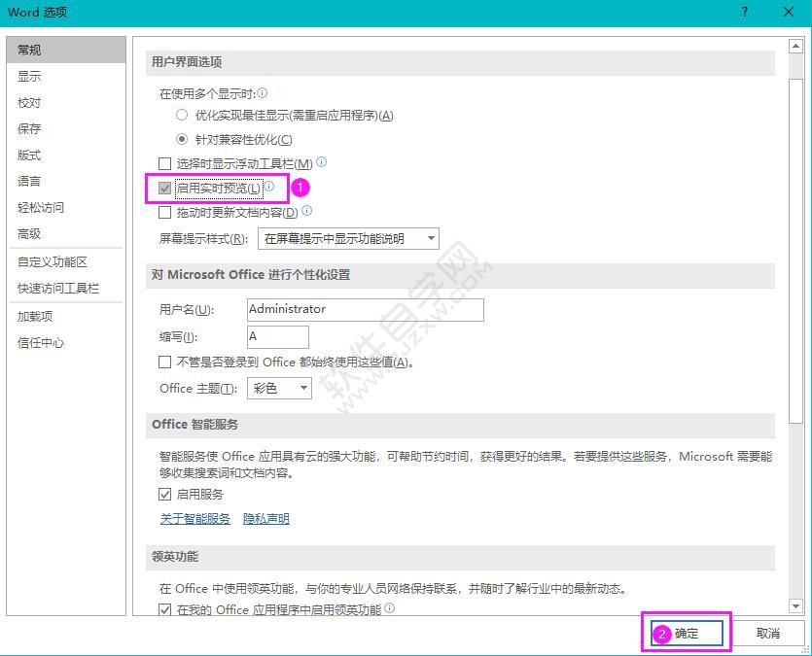Click the info icon beside 启用实时预览
The image size is (812, 656).
coord(269,186)
